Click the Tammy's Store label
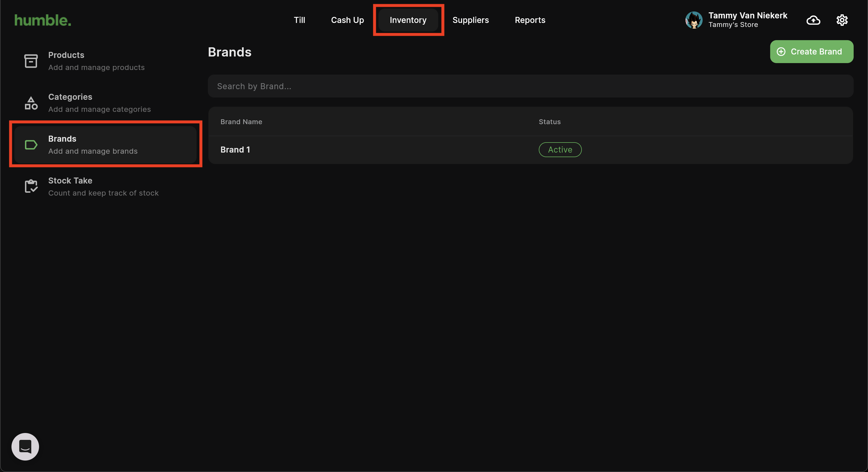This screenshot has width=868, height=472. point(733,25)
